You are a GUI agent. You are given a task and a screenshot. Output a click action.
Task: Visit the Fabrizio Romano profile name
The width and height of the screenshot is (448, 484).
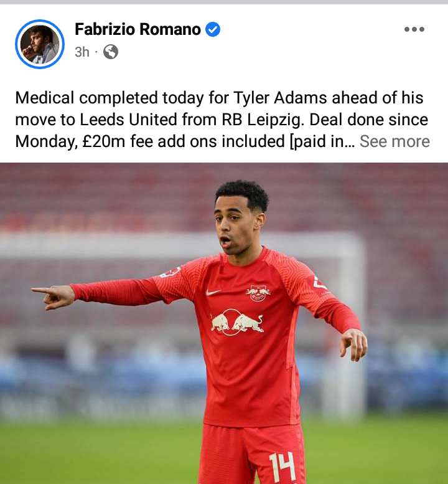click(x=138, y=29)
